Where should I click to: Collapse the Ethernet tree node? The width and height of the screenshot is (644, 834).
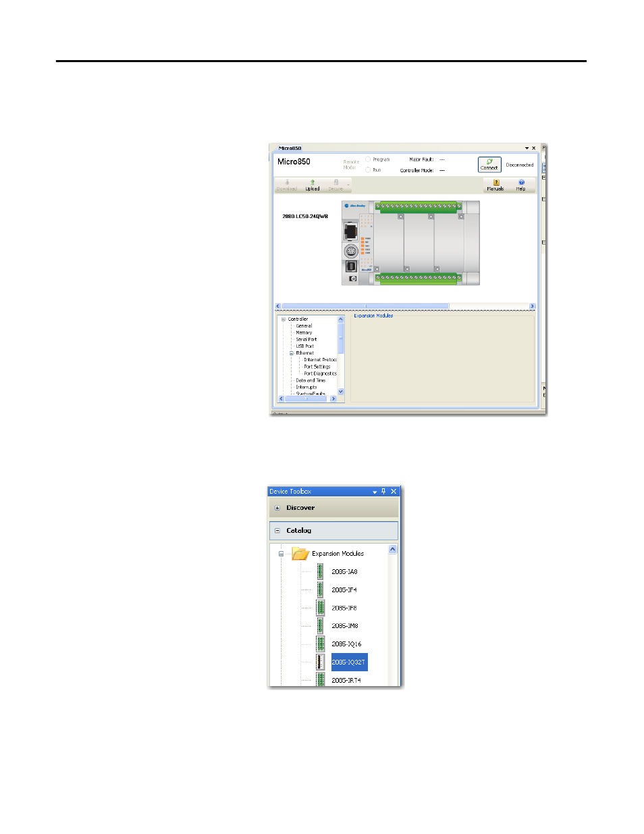click(292, 353)
